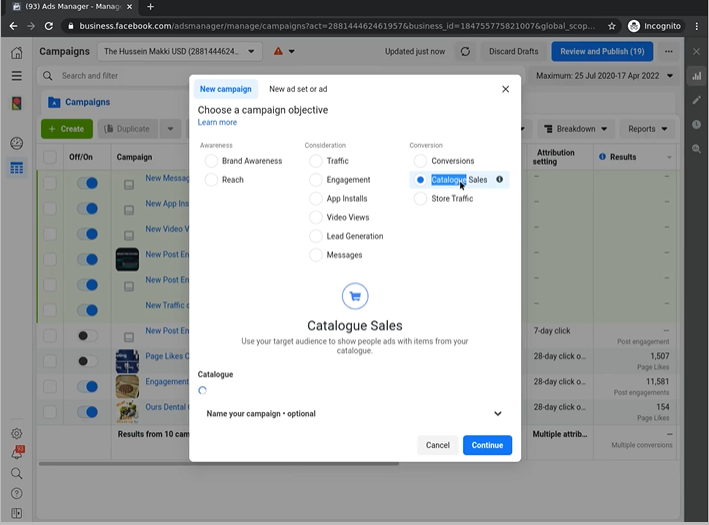Viewport: 709px width, 525px height.
Task: Select Reach objective
Action: point(211,180)
